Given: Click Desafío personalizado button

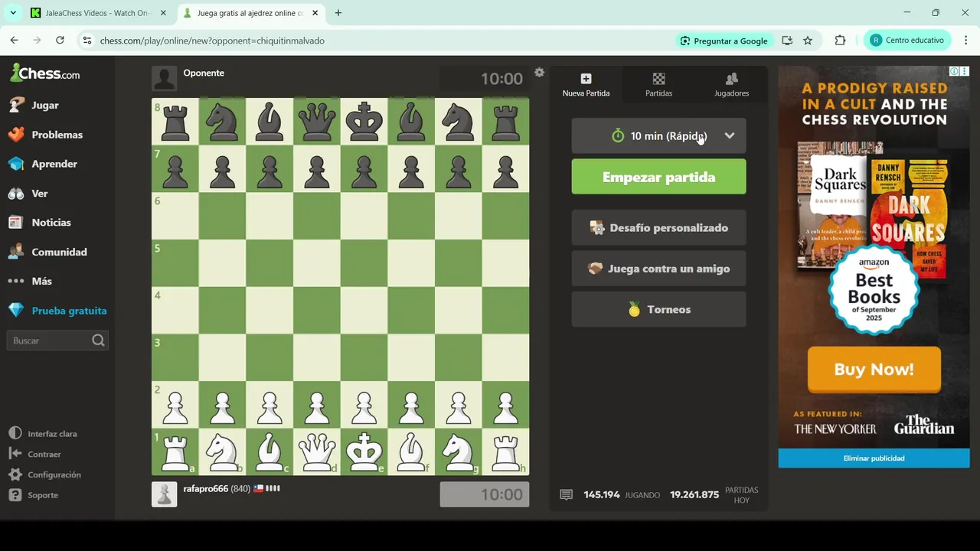Looking at the screenshot, I should tap(658, 228).
